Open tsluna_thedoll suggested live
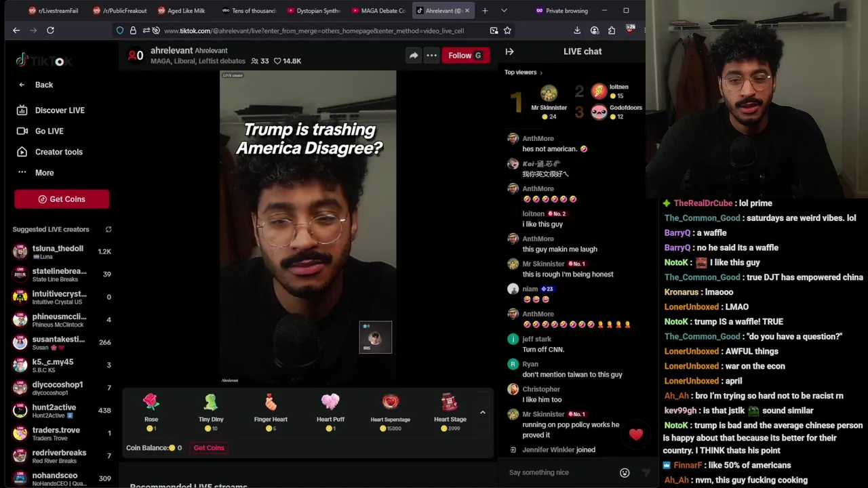This screenshot has height=488, width=868. pos(62,251)
